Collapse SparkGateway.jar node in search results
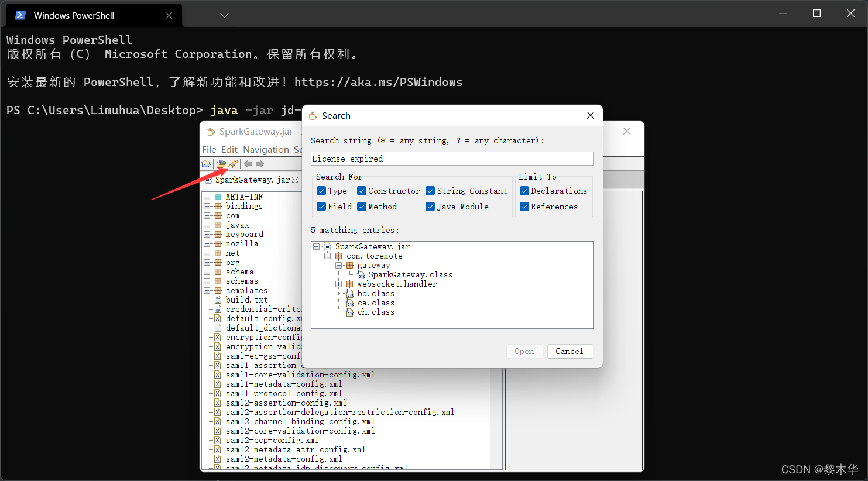The width and height of the screenshot is (868, 481). [316, 246]
